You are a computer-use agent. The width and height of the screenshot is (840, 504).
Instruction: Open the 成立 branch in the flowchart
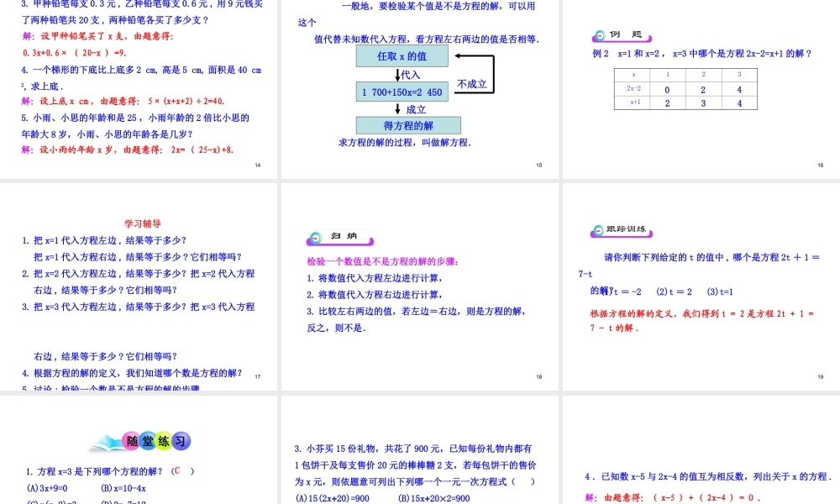tap(413, 108)
